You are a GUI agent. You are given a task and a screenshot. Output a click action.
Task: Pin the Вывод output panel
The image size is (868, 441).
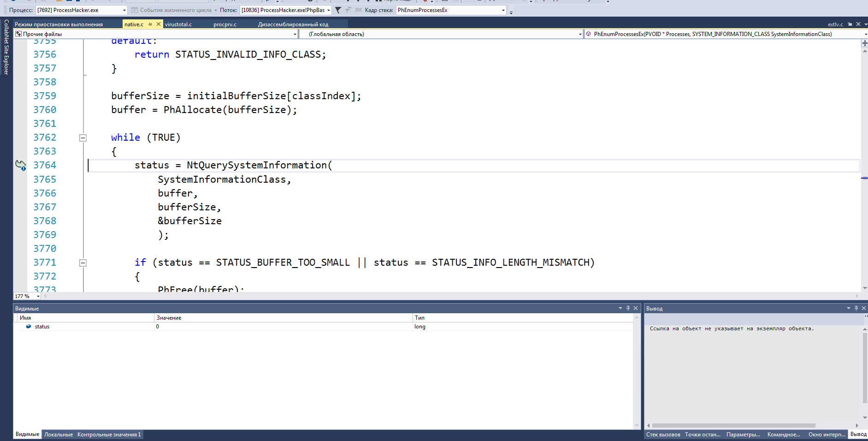click(856, 308)
